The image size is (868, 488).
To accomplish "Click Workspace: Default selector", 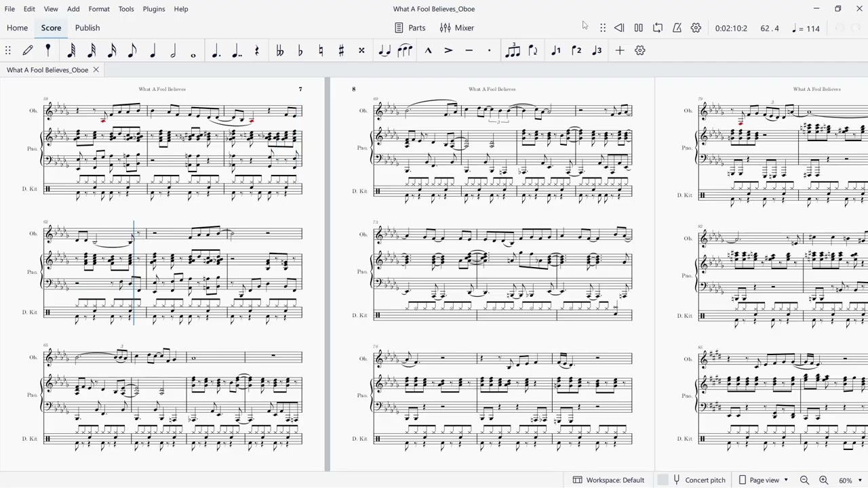I will click(x=609, y=480).
